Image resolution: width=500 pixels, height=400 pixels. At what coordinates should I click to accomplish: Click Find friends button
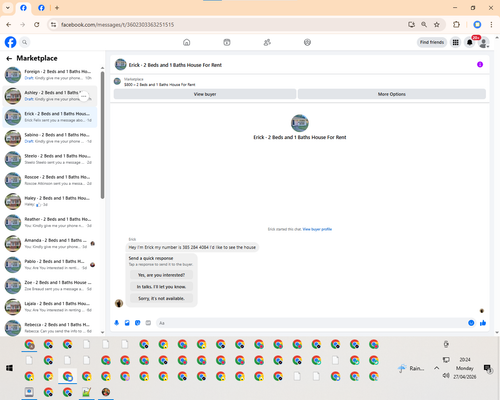coord(432,42)
